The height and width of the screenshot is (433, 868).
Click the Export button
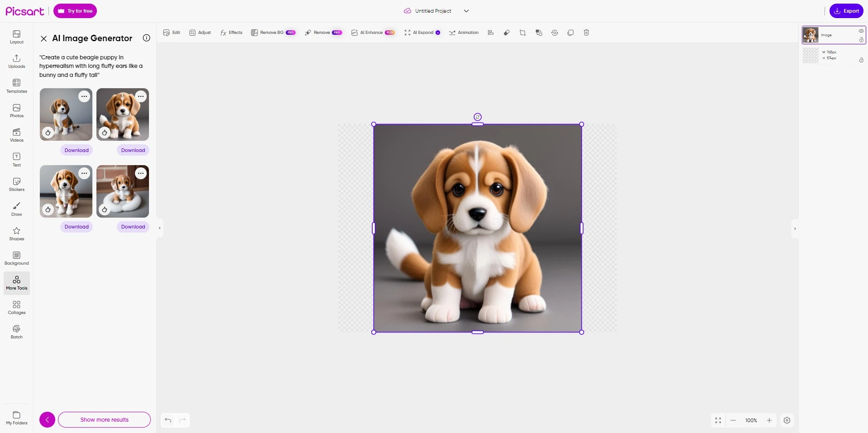coord(846,11)
